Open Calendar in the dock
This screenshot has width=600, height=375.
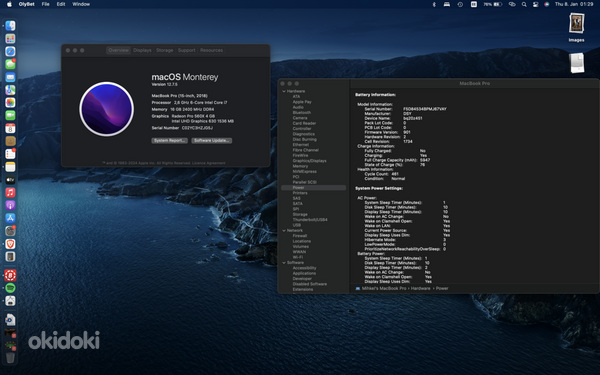click(x=10, y=128)
